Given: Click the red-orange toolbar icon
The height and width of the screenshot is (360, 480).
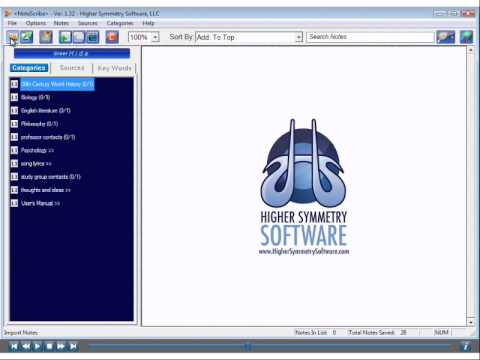Looking at the screenshot, I should point(112,37).
